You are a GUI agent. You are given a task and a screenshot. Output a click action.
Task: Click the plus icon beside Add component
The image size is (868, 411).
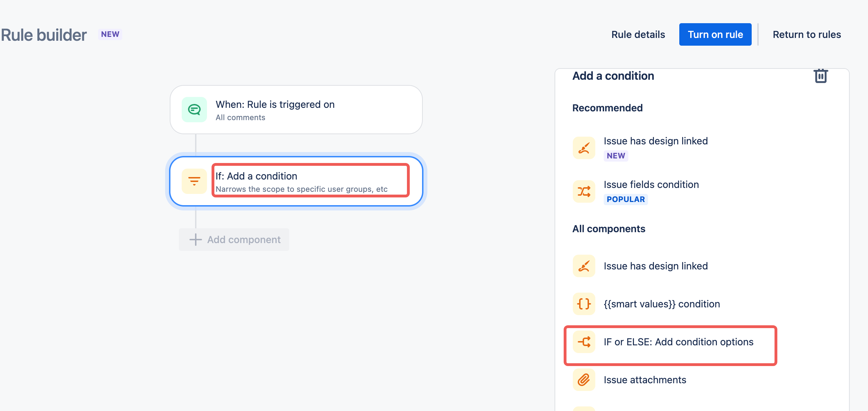tap(196, 240)
